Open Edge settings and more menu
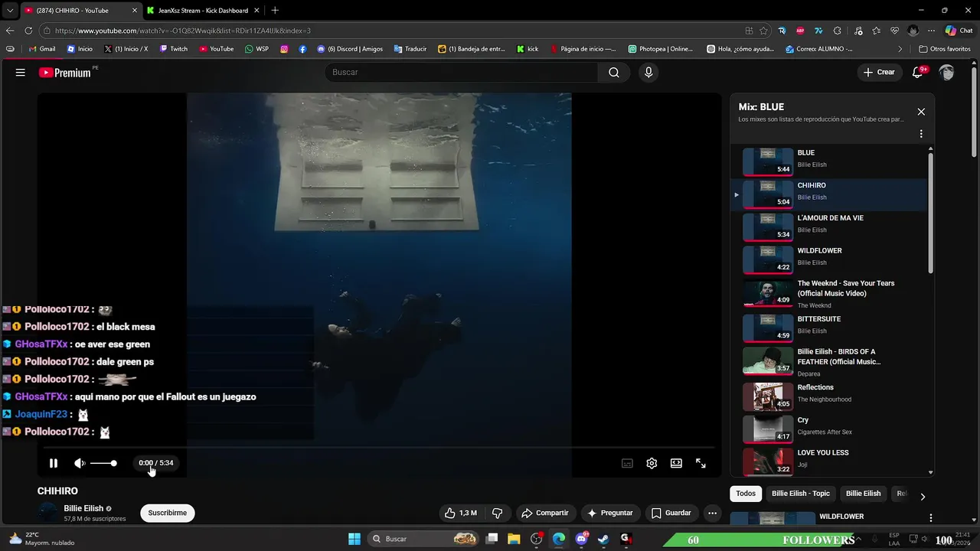The image size is (980, 551). click(x=931, y=31)
